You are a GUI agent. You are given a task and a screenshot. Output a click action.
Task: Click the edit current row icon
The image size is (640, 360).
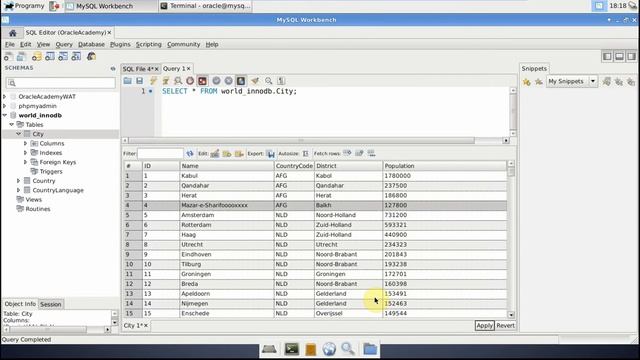pos(215,153)
